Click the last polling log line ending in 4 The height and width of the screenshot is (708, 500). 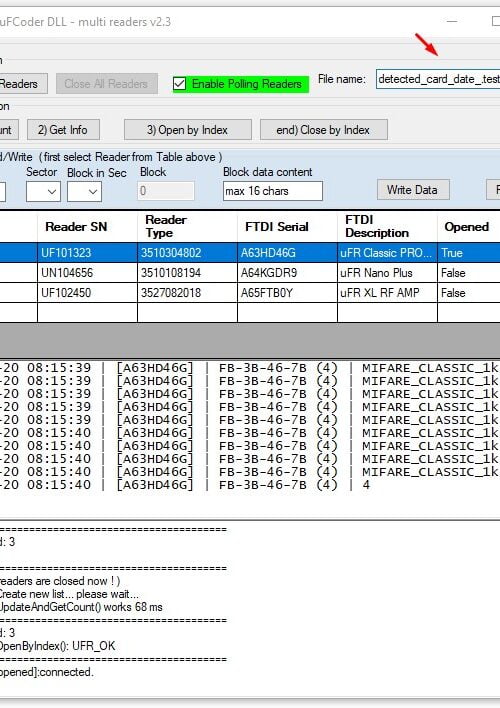(185, 485)
